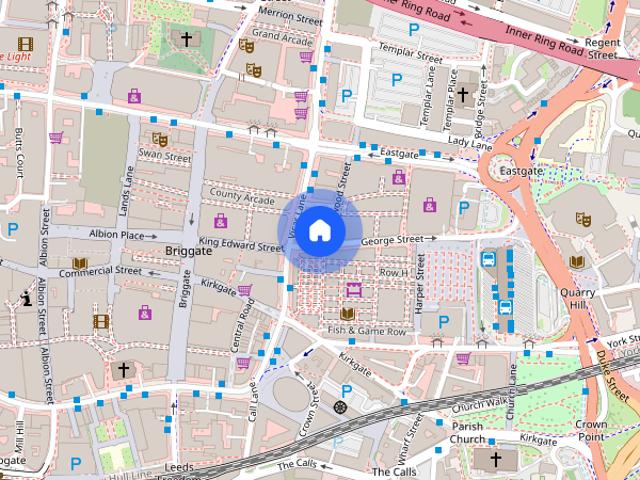Click the 'Lady Lane' label

click(x=469, y=142)
